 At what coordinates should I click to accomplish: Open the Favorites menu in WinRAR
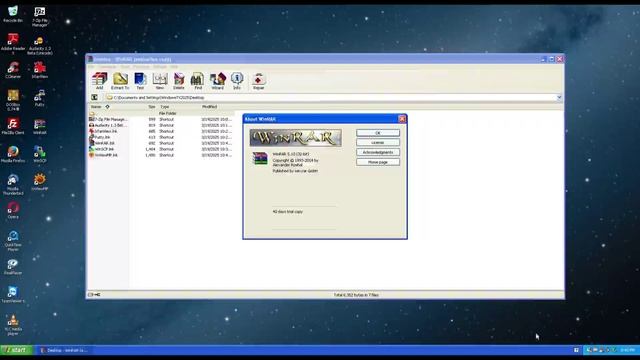(x=141, y=67)
